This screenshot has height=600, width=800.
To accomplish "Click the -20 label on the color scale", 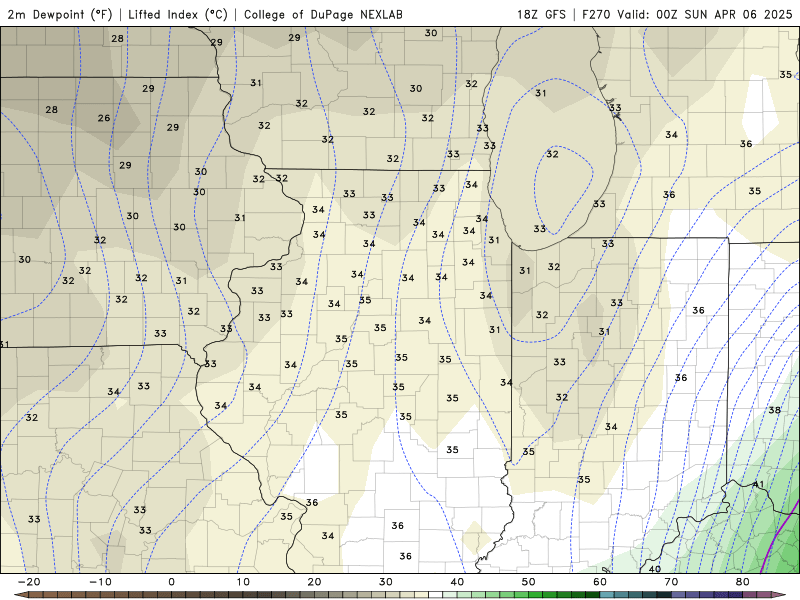I will [29, 582].
